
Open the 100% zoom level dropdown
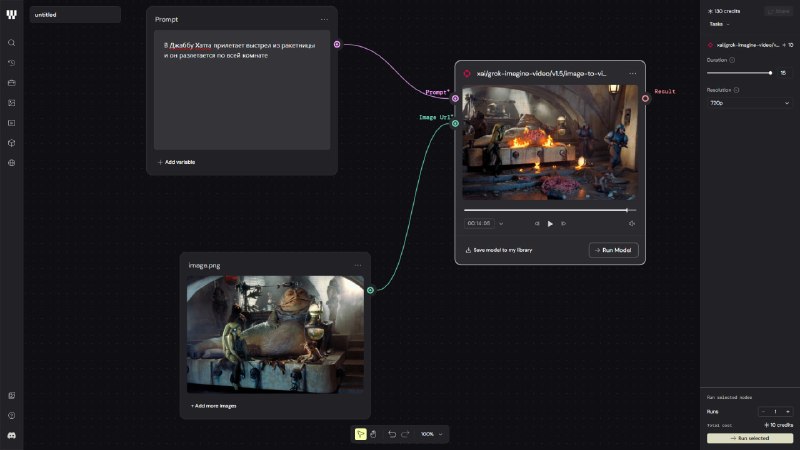coord(432,434)
